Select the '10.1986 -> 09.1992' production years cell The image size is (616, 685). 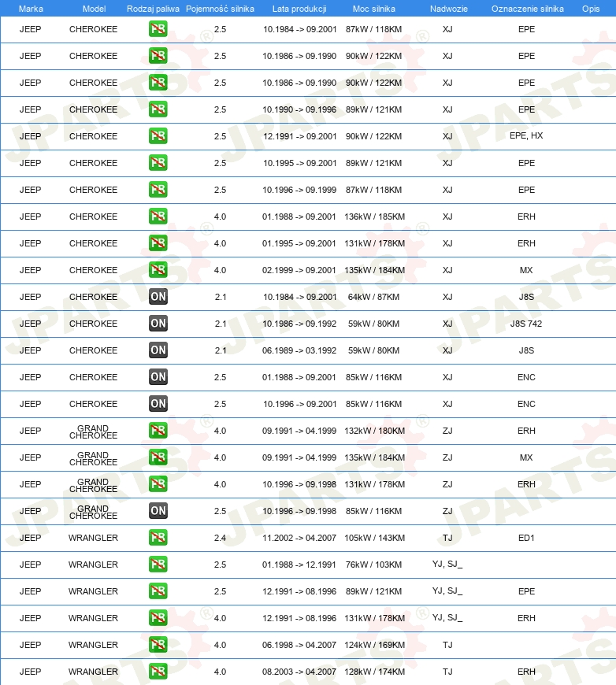click(x=299, y=324)
